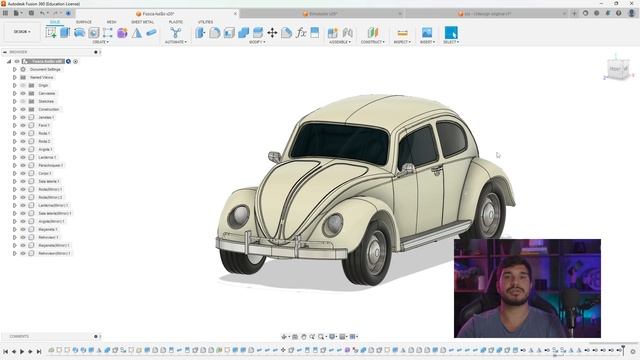Activate the Select tool icon
The height and width of the screenshot is (360, 640).
point(451,33)
